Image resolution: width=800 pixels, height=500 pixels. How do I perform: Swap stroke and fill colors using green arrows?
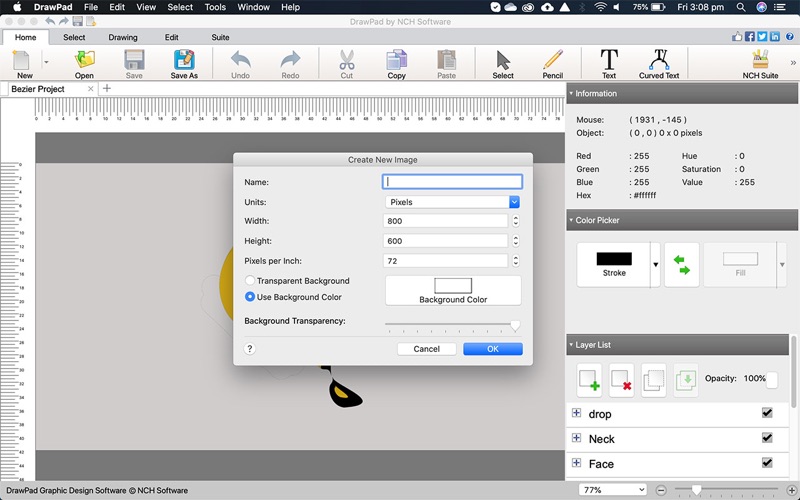pos(681,265)
